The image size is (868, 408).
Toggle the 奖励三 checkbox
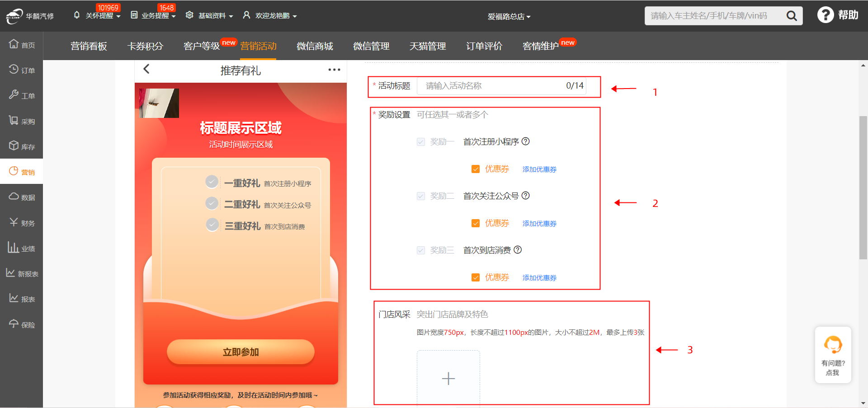(421, 250)
